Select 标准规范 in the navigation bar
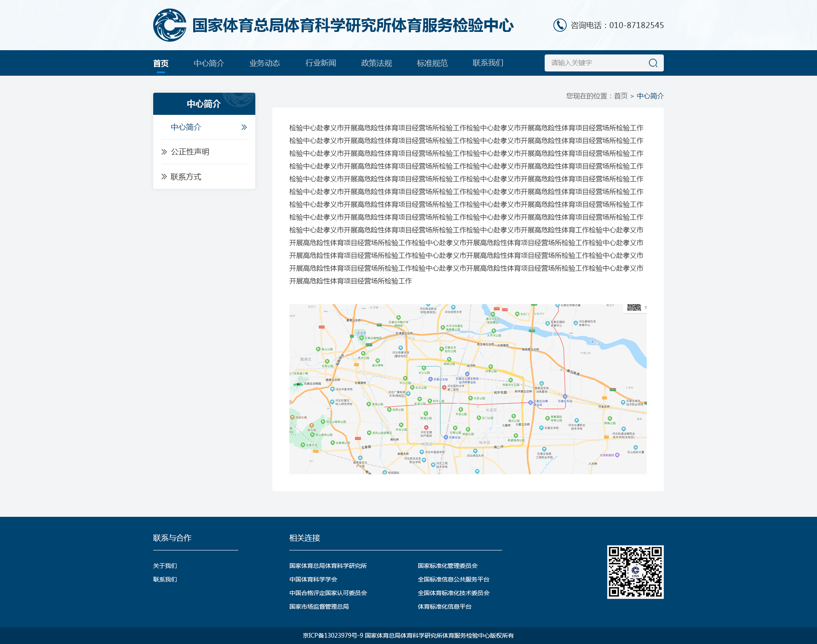 432,63
